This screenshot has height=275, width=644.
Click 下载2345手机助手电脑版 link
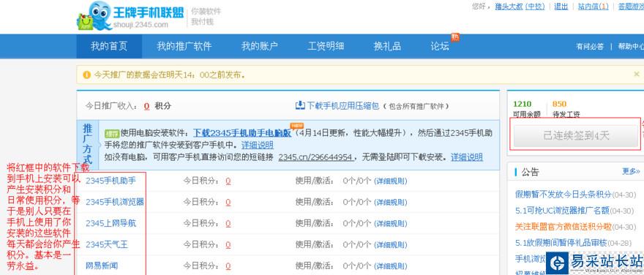pyautogui.click(x=242, y=133)
